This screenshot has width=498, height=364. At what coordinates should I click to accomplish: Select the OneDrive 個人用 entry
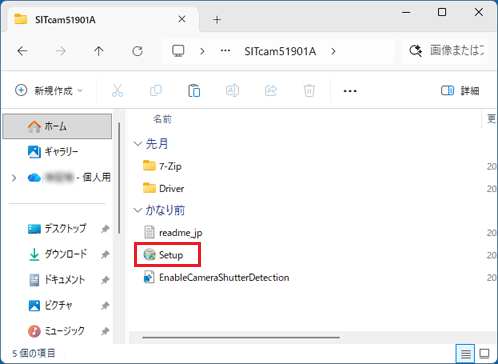pos(69,178)
